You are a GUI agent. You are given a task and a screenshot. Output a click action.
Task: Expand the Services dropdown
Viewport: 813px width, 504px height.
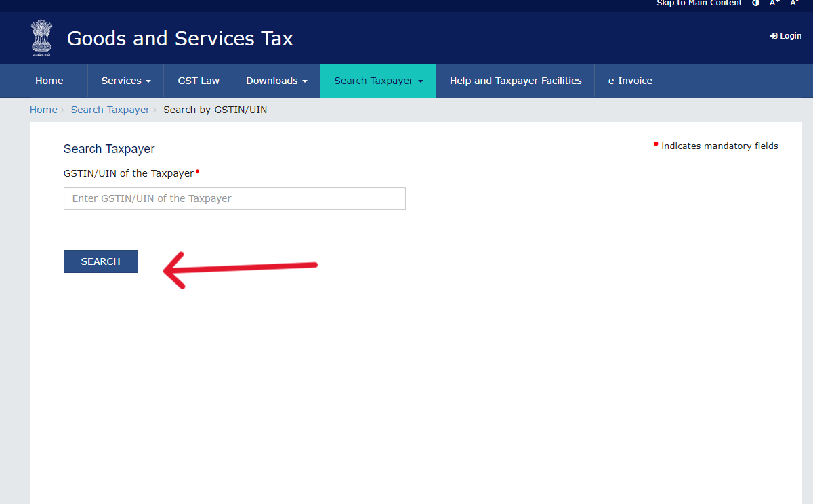[125, 81]
